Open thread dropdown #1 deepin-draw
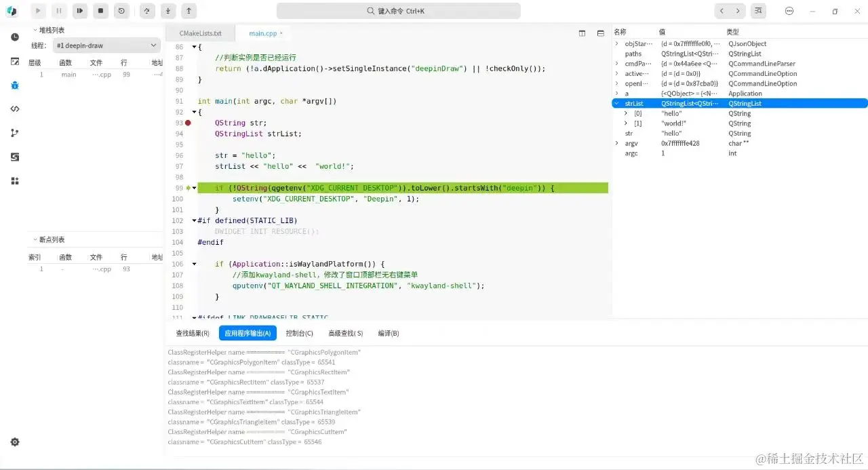The height and width of the screenshot is (470, 868). tap(107, 45)
